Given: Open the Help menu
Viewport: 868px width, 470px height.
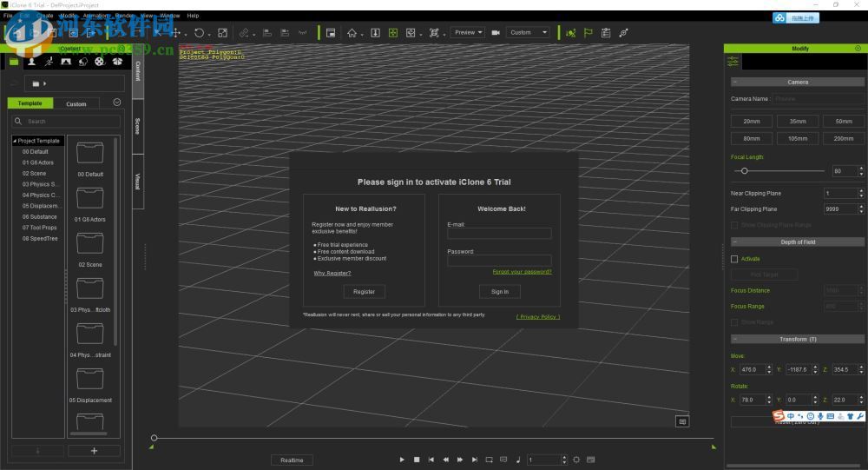Looking at the screenshot, I should pyautogui.click(x=193, y=16).
